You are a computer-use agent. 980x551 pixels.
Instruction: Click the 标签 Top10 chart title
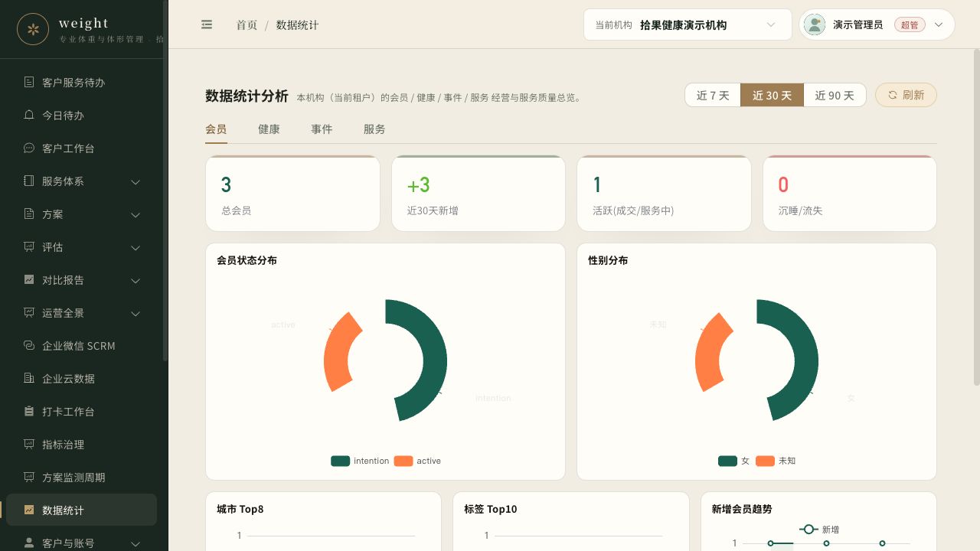pos(491,509)
